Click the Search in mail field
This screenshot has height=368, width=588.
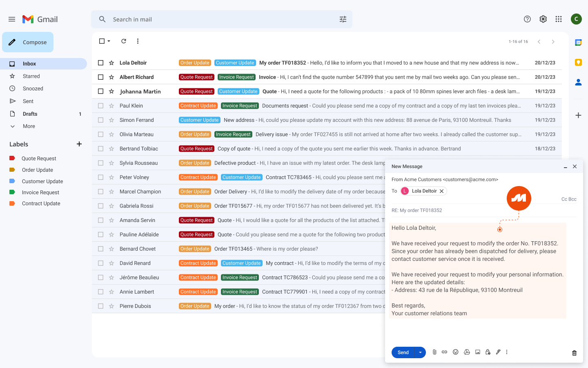[x=222, y=19]
